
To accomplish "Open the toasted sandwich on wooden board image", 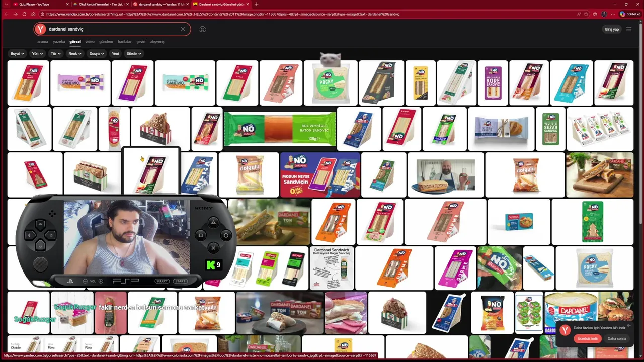I will pyautogui.click(x=600, y=175).
